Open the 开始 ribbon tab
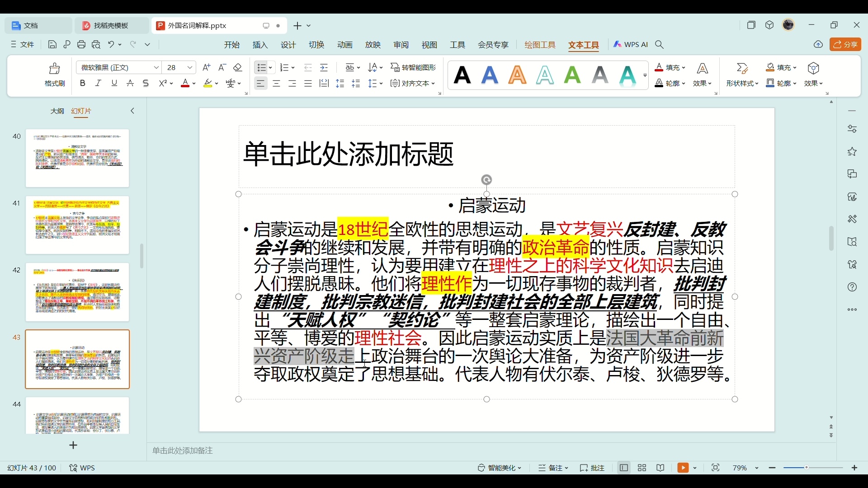 tap(232, 45)
